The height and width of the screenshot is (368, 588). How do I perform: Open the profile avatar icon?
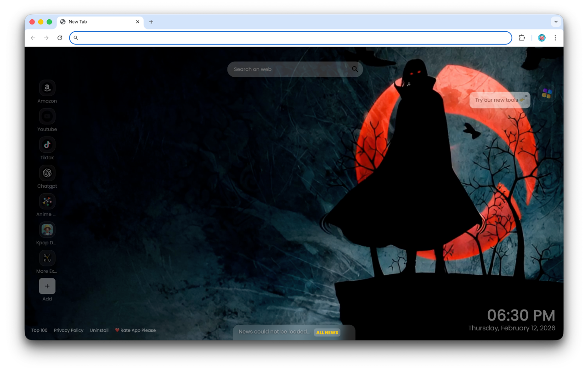(542, 38)
